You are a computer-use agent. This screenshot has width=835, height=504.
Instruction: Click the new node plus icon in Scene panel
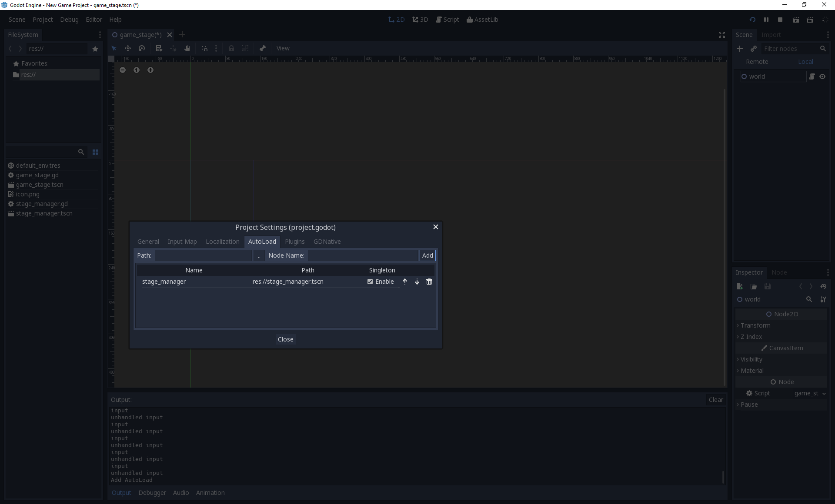(x=740, y=49)
